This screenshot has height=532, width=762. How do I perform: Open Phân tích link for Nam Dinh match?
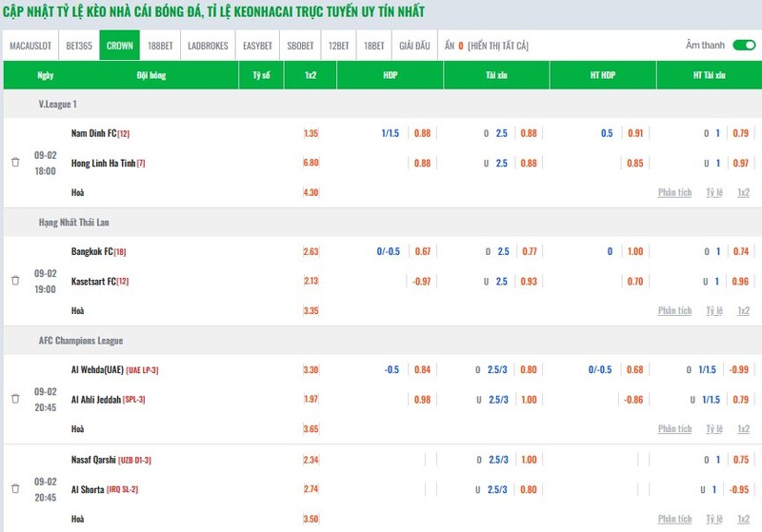(x=674, y=192)
